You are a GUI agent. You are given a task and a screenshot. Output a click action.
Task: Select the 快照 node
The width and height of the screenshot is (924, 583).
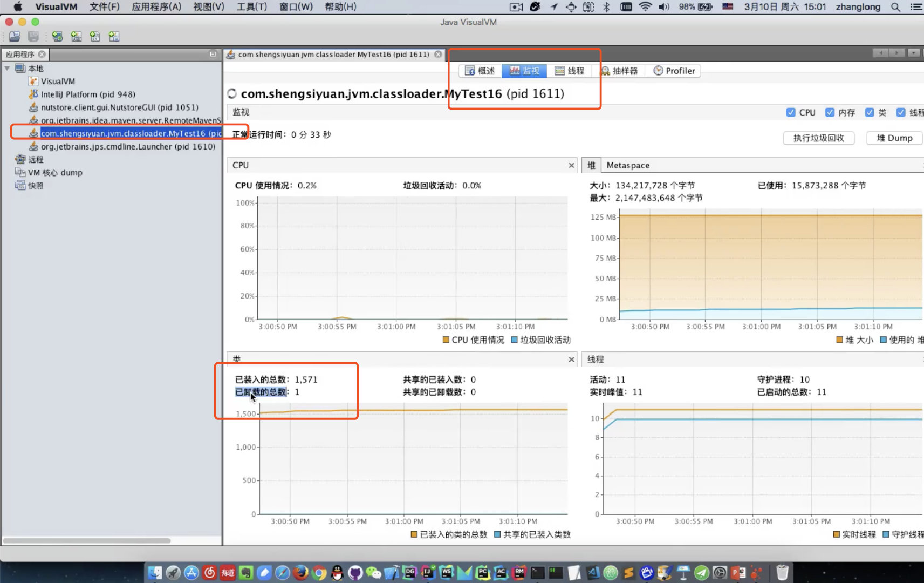[36, 186]
